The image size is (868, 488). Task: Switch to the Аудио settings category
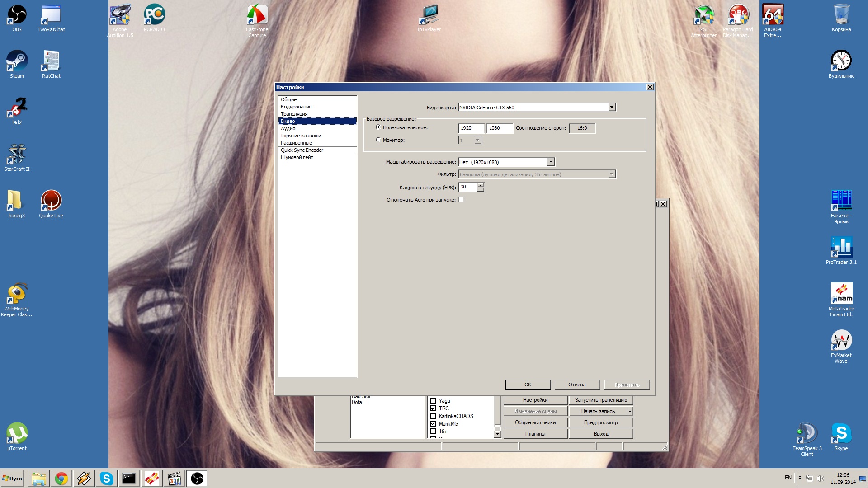288,128
